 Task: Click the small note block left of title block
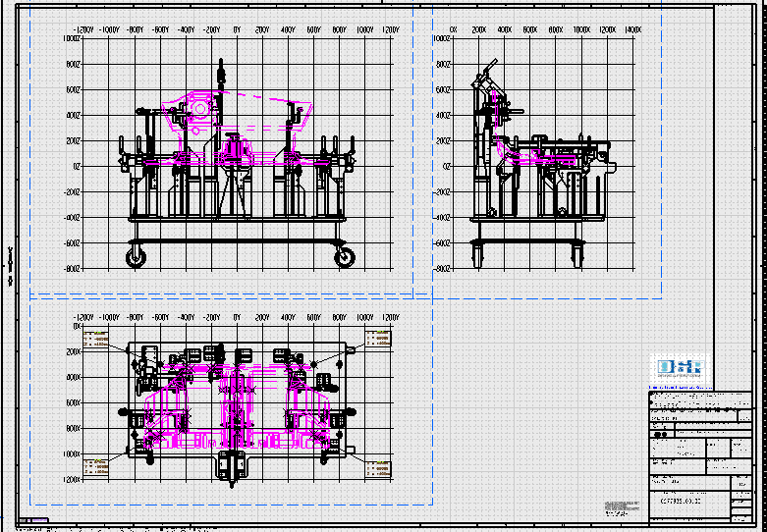tap(622, 507)
